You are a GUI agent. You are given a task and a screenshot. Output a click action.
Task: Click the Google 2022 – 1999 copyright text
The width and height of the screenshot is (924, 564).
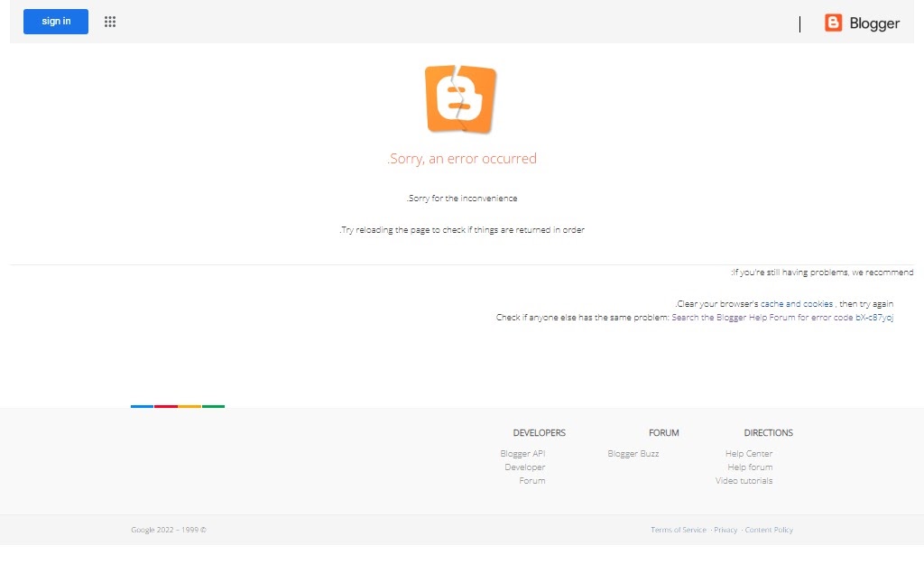tap(169, 530)
